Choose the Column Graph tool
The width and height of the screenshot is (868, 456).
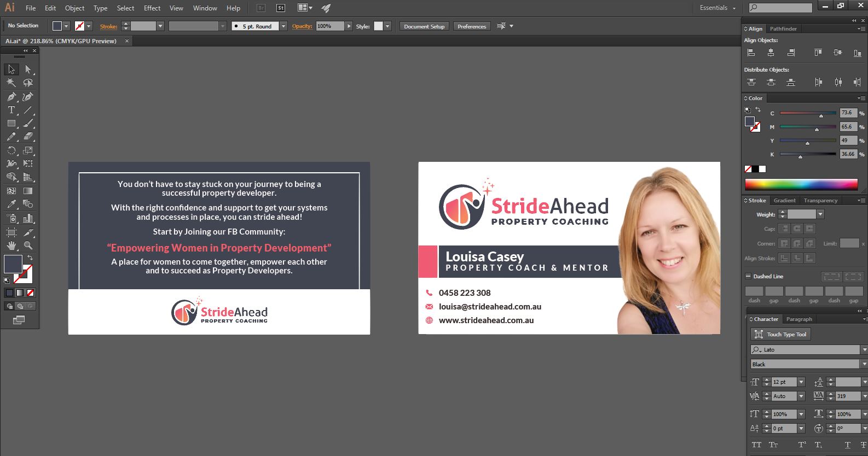(28, 218)
